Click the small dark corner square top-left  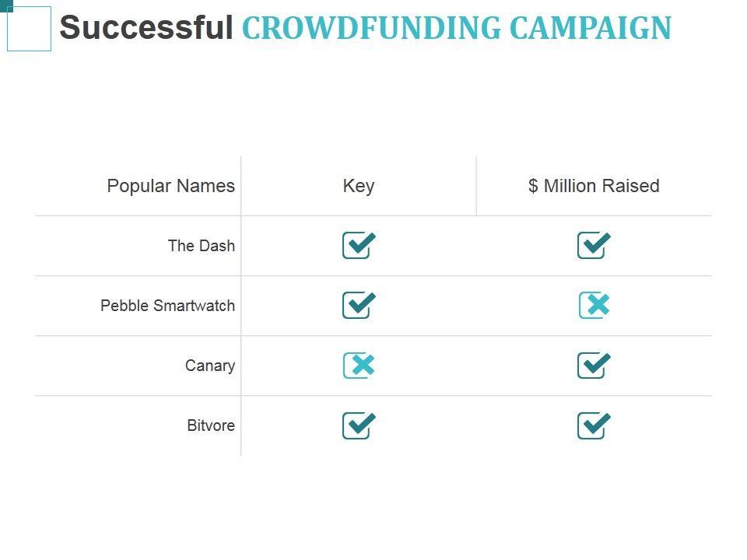[x=9, y=9]
